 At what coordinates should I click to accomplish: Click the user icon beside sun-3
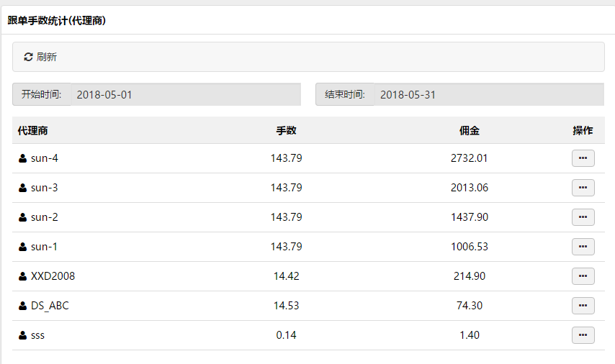pos(23,188)
